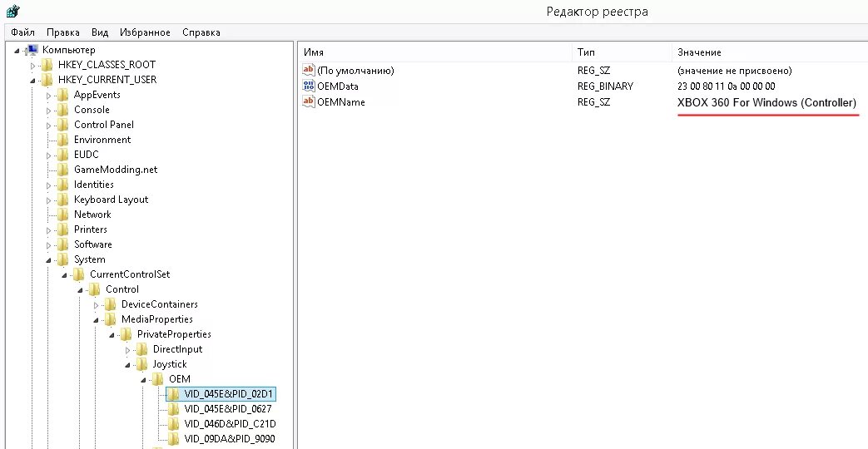868x449 pixels.
Task: Click the OEMName string value icon
Action: pyautogui.click(x=309, y=101)
